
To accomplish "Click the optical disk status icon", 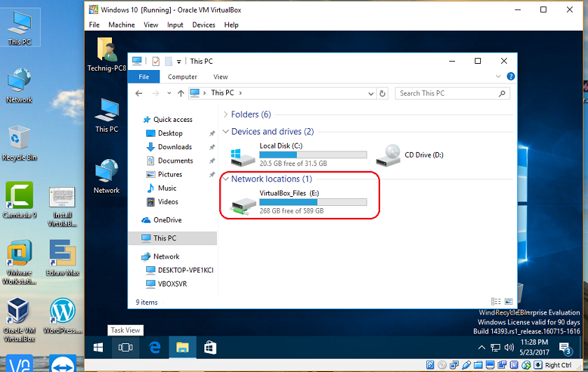I will coord(442,365).
